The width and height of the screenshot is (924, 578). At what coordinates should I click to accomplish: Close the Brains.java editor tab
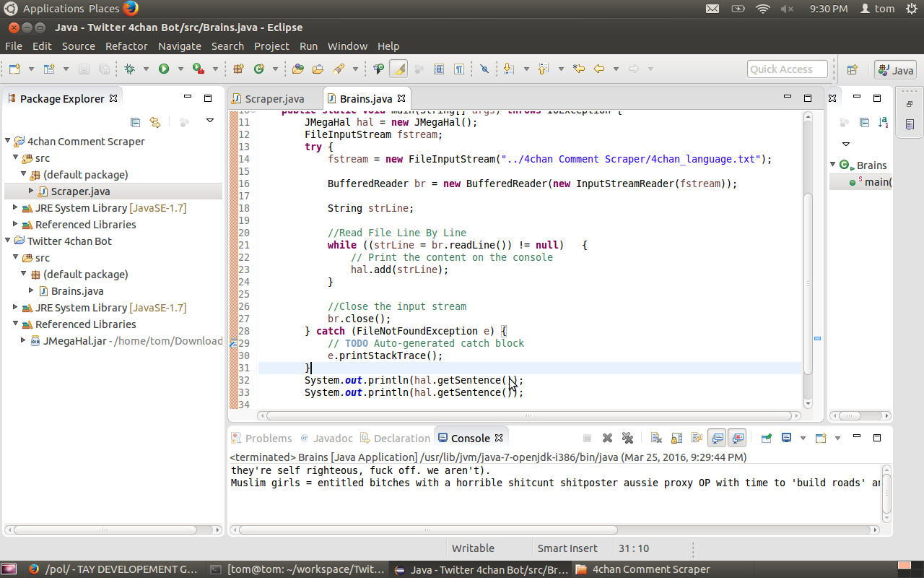pyautogui.click(x=401, y=98)
